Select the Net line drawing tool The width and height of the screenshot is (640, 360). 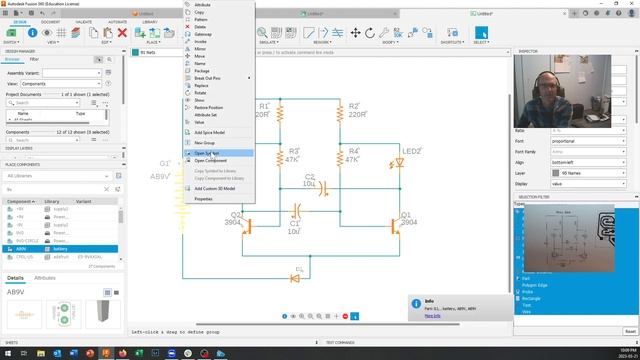tap(309, 33)
